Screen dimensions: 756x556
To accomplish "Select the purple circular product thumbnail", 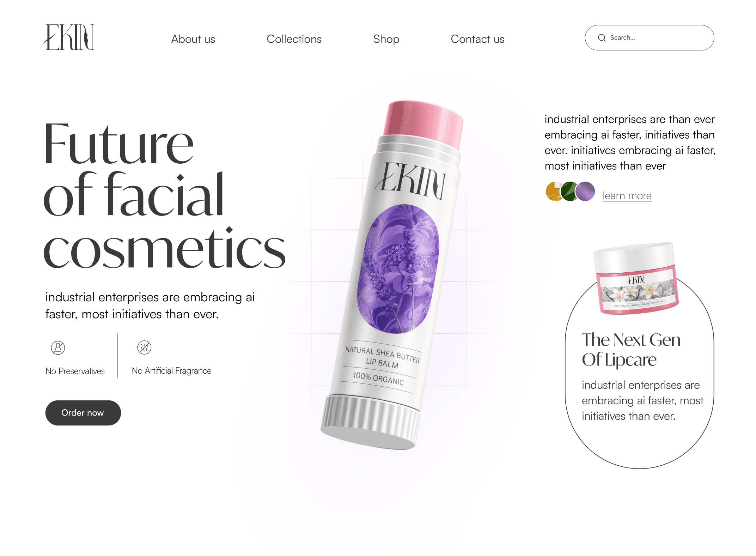I will (x=585, y=191).
